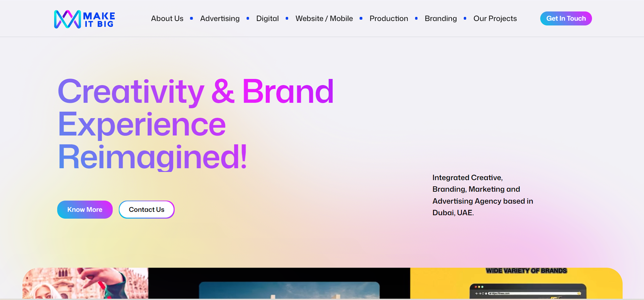Click the Integrated Creative agency description text
Screen dimensions: 644x300
click(x=483, y=195)
